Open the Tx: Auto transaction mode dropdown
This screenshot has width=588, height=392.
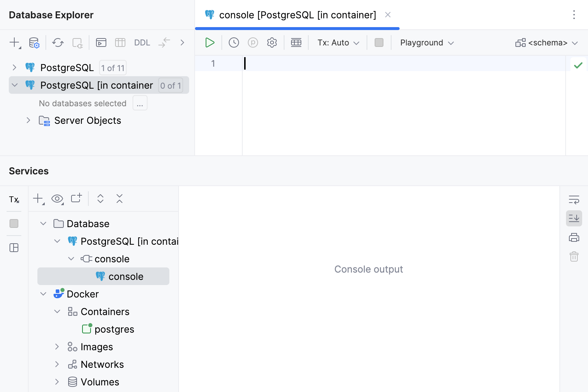[x=337, y=42]
